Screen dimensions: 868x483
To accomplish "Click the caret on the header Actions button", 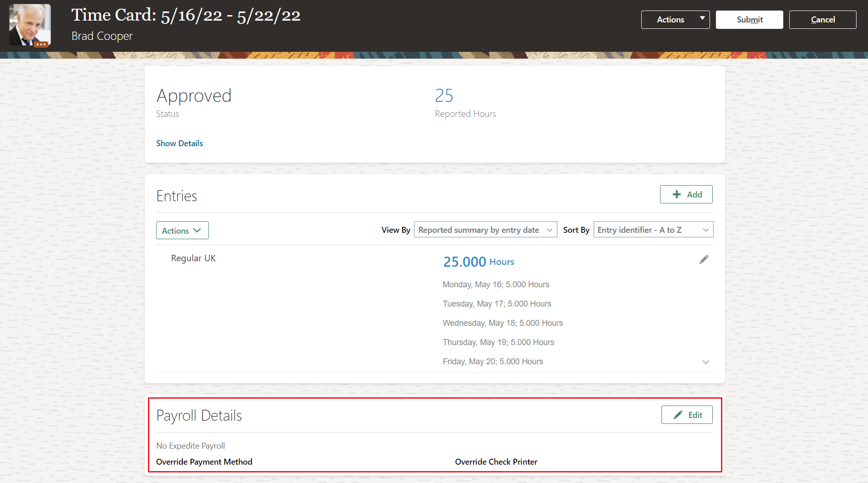I will click(x=702, y=19).
